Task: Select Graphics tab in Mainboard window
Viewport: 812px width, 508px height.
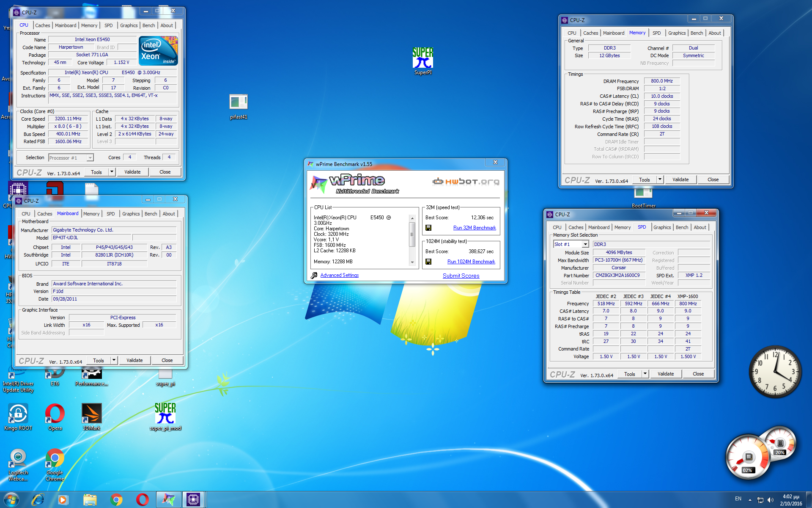Action: click(131, 214)
